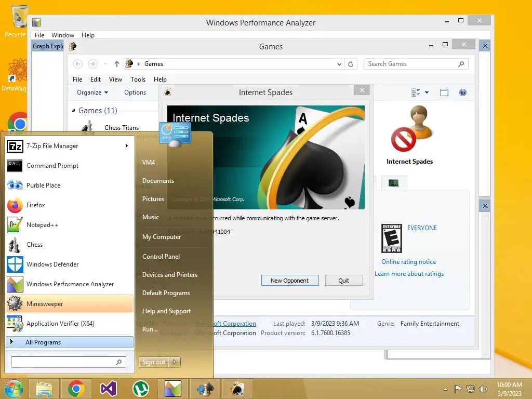The height and width of the screenshot is (399, 532).
Task: Open Visual Studio on the taskbar
Action: pos(109,389)
